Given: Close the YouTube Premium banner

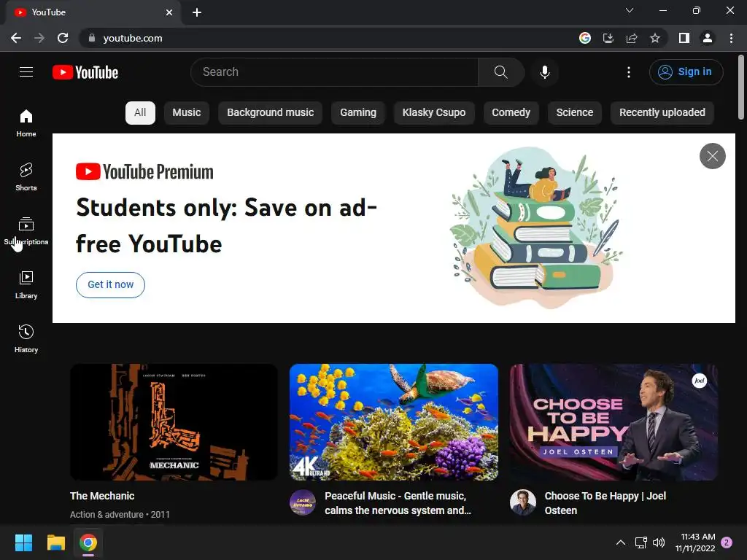Looking at the screenshot, I should (x=712, y=156).
